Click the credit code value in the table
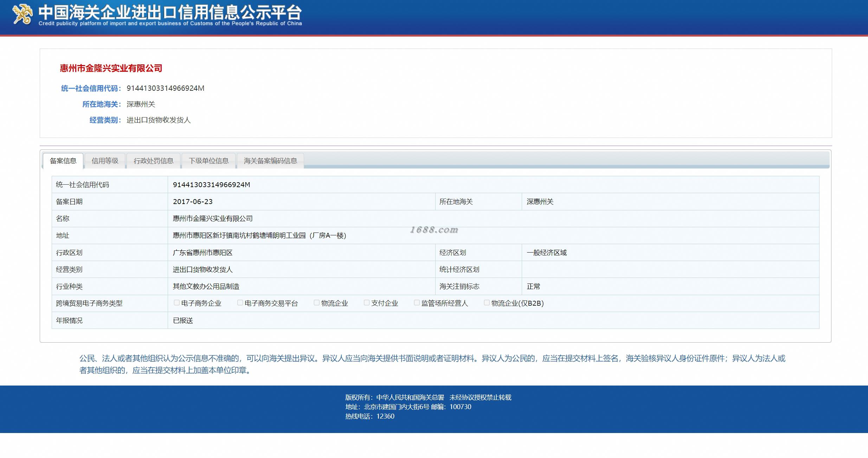Screen dimensions: 868x458 tap(211, 185)
